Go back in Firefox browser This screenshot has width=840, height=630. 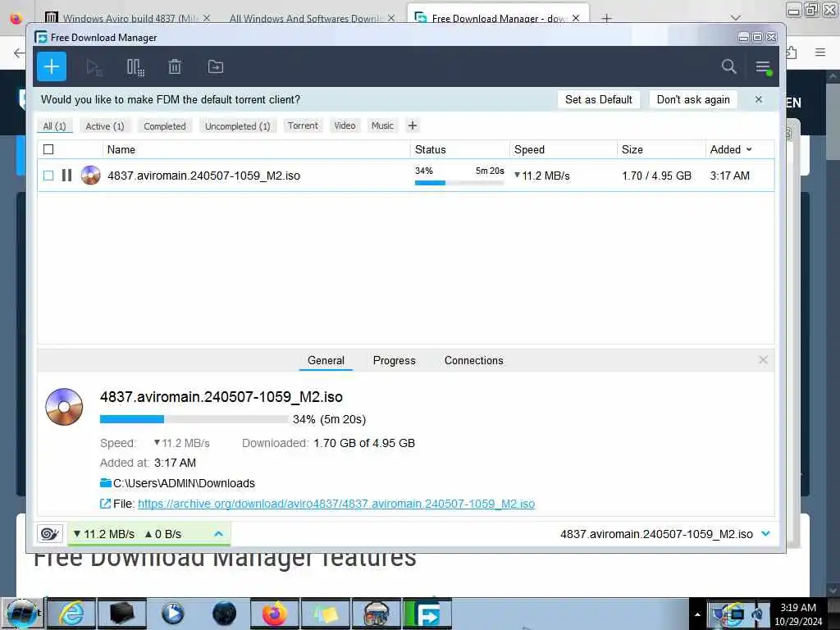coord(19,52)
